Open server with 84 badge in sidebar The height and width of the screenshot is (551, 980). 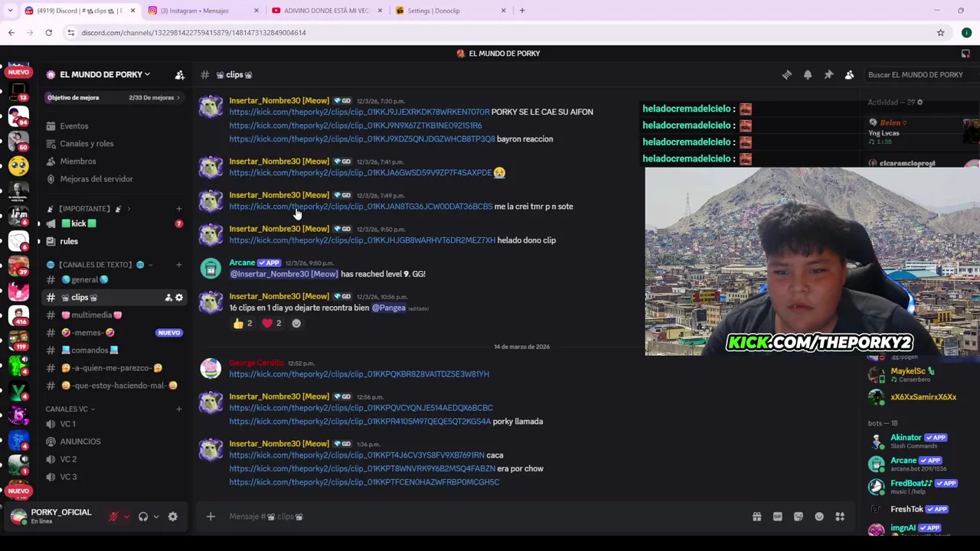pyautogui.click(x=18, y=116)
